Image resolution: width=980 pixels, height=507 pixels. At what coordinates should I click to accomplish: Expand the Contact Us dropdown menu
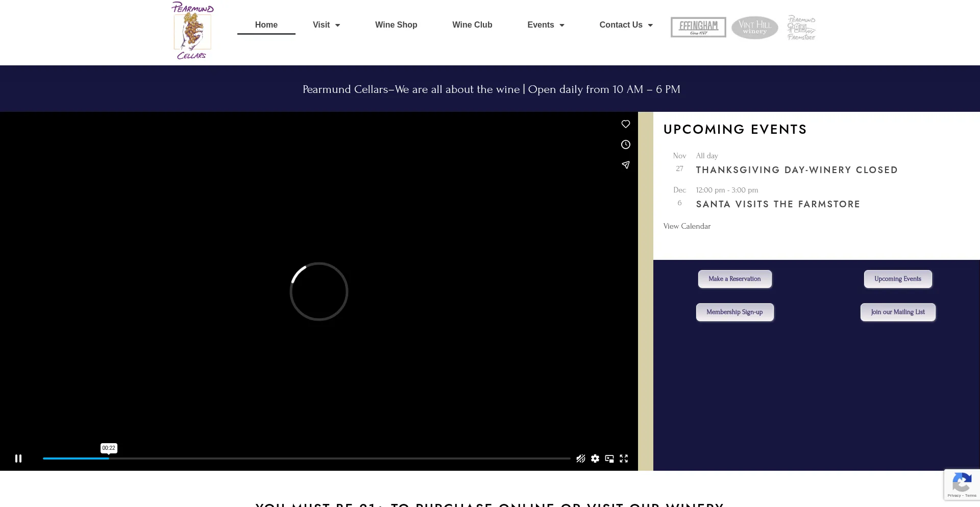coord(626,25)
